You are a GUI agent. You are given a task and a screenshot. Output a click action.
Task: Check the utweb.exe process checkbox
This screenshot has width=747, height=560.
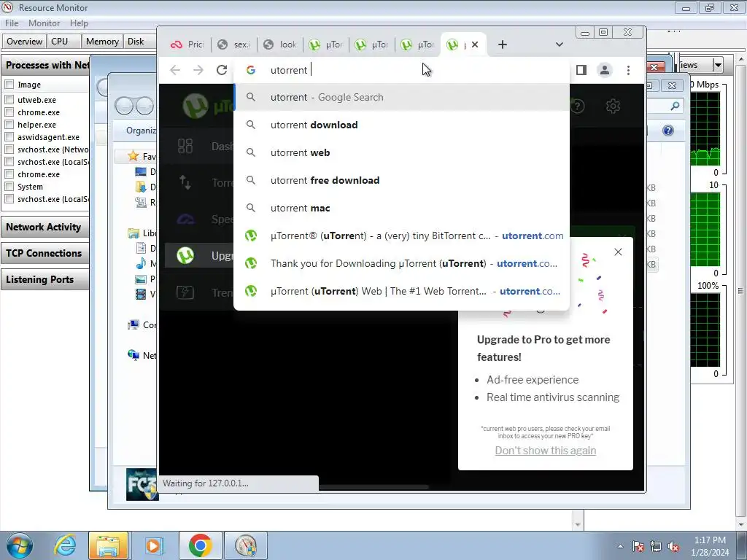[x=9, y=99]
